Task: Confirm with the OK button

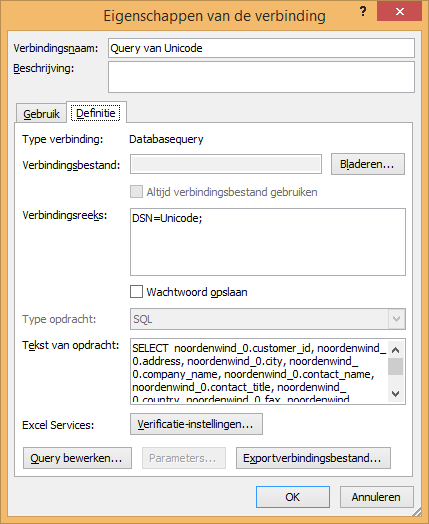Action: (x=293, y=497)
